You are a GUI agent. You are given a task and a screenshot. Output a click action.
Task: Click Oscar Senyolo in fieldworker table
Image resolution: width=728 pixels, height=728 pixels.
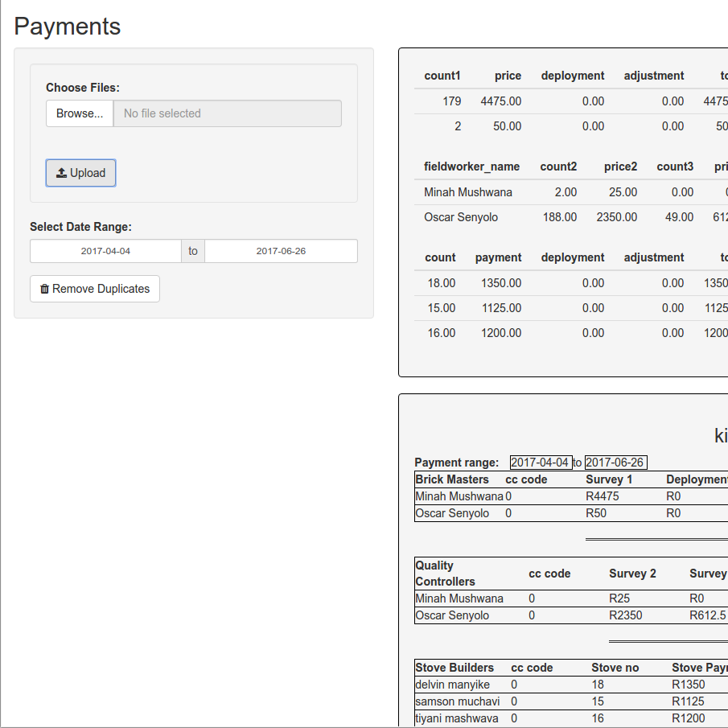point(461,217)
